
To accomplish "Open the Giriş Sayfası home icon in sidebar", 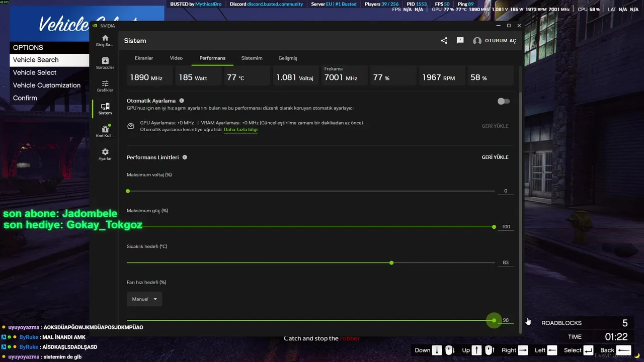I will [105, 38].
